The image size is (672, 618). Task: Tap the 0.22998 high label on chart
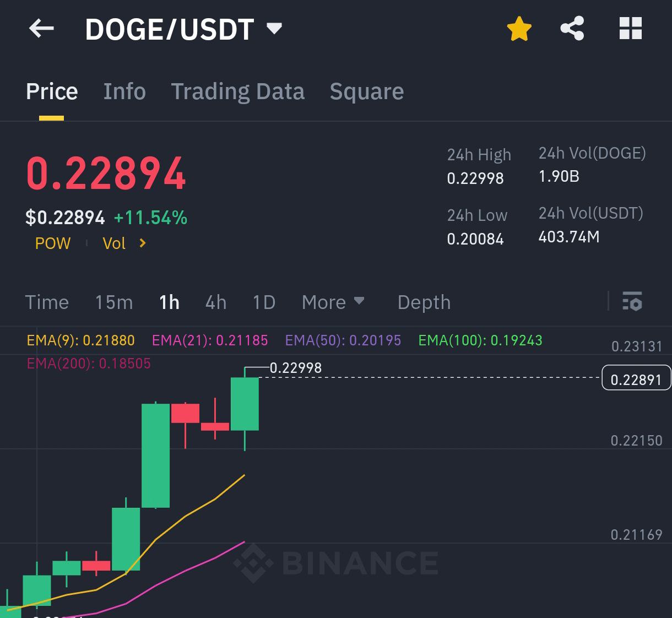[x=296, y=368]
